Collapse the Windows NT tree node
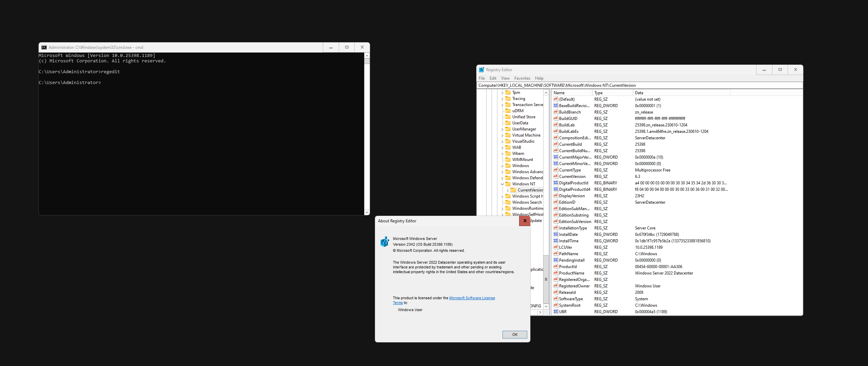This screenshot has width=868, height=366. (502, 184)
